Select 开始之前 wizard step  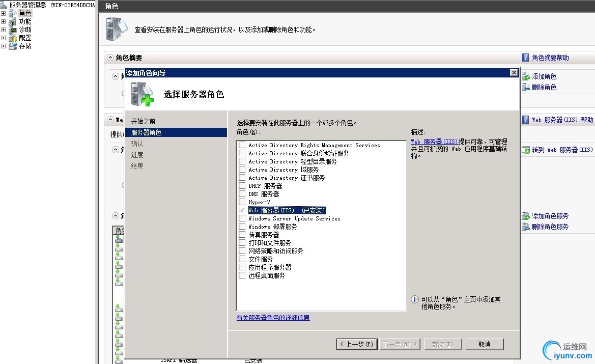coord(144,122)
